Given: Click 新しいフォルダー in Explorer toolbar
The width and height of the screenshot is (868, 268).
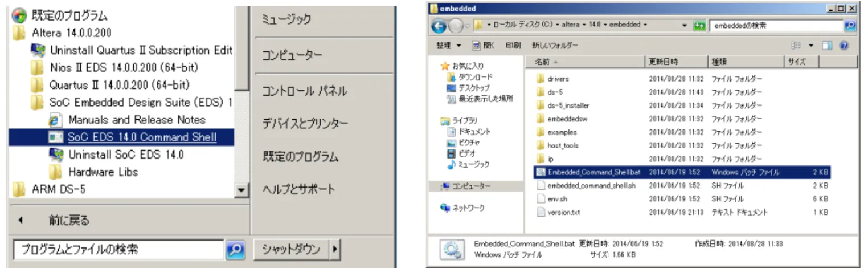Looking at the screenshot, I should pyautogui.click(x=555, y=45).
